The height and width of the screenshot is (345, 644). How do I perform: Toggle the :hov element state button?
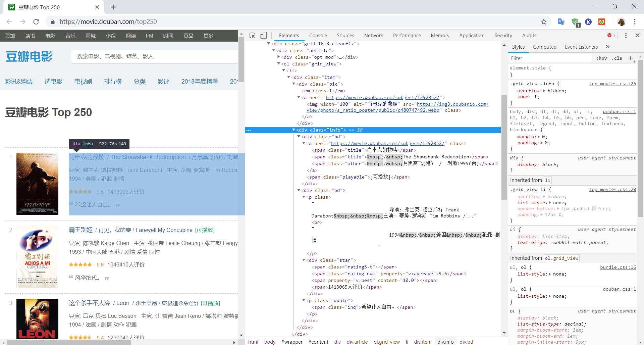coord(602,58)
